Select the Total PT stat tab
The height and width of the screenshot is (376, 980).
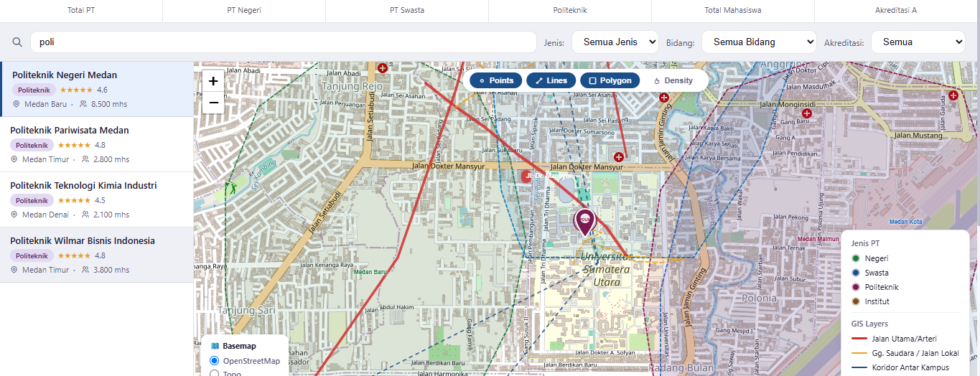point(81,11)
